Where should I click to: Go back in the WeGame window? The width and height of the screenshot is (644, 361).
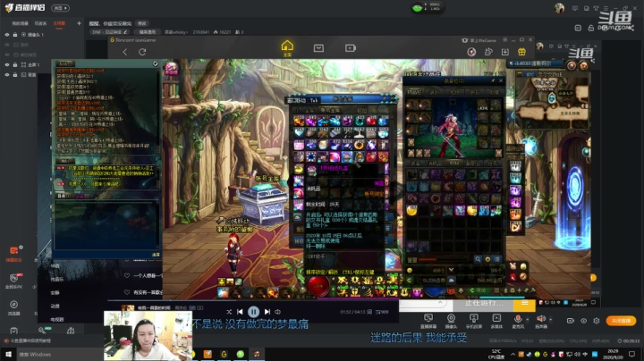tap(125, 52)
